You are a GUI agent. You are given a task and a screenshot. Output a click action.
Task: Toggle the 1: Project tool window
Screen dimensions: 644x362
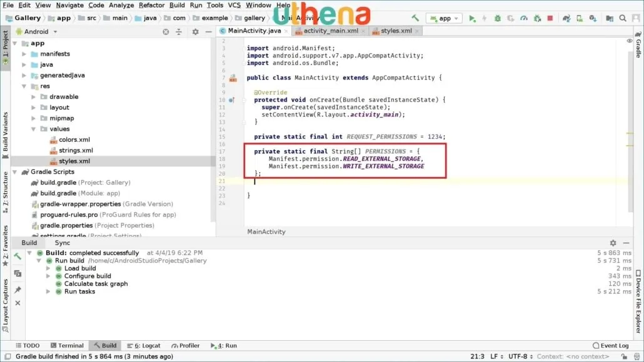pyautogui.click(x=6, y=48)
